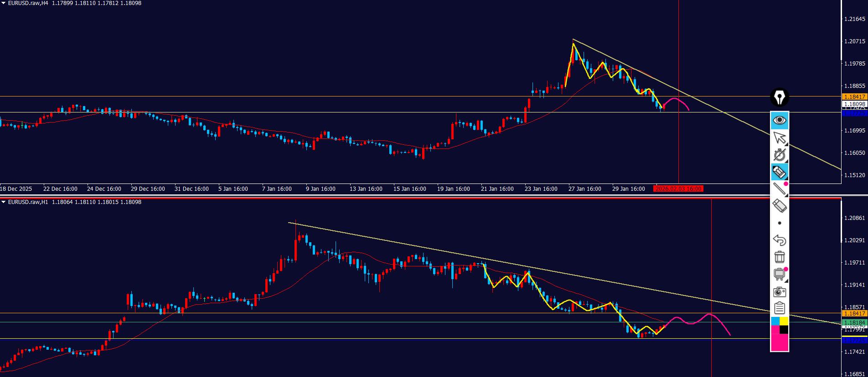Toggle ink visibility with the eye icon
868x377 pixels.
(x=780, y=120)
